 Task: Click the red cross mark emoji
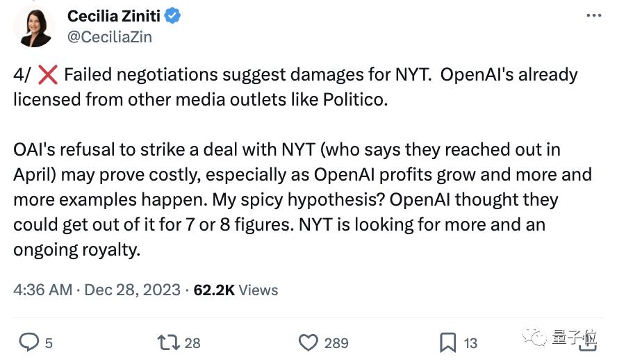click(x=48, y=74)
